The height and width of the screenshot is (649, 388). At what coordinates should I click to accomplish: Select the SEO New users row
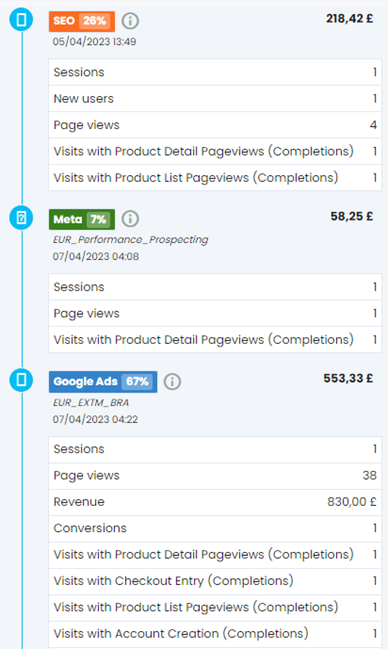coord(215,99)
